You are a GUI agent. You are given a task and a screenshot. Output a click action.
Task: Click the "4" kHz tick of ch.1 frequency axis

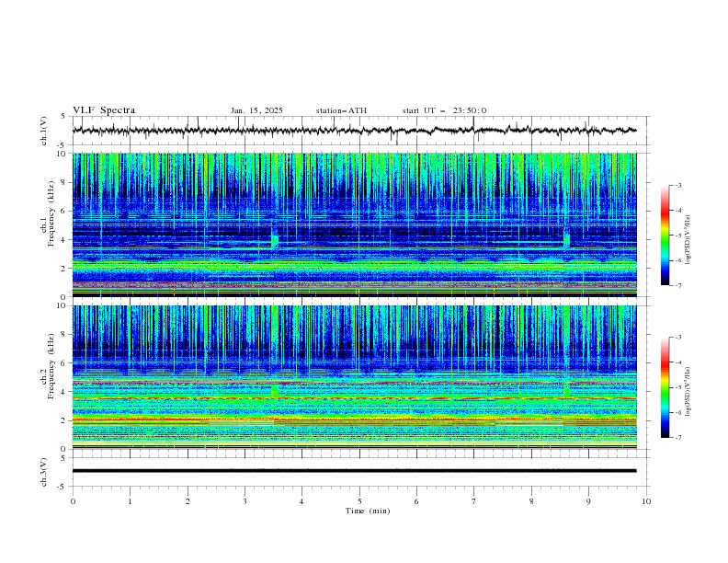(64, 240)
